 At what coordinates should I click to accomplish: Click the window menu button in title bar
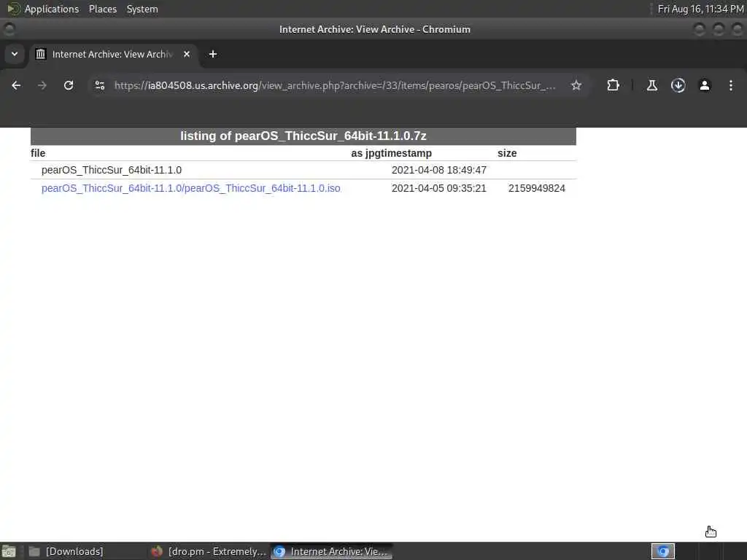click(9, 29)
